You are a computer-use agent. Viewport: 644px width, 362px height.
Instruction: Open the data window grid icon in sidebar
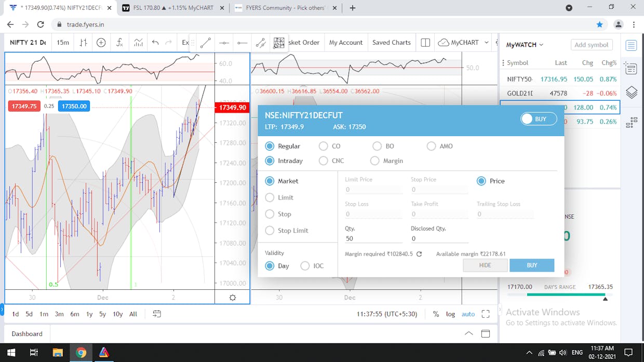coord(631,122)
